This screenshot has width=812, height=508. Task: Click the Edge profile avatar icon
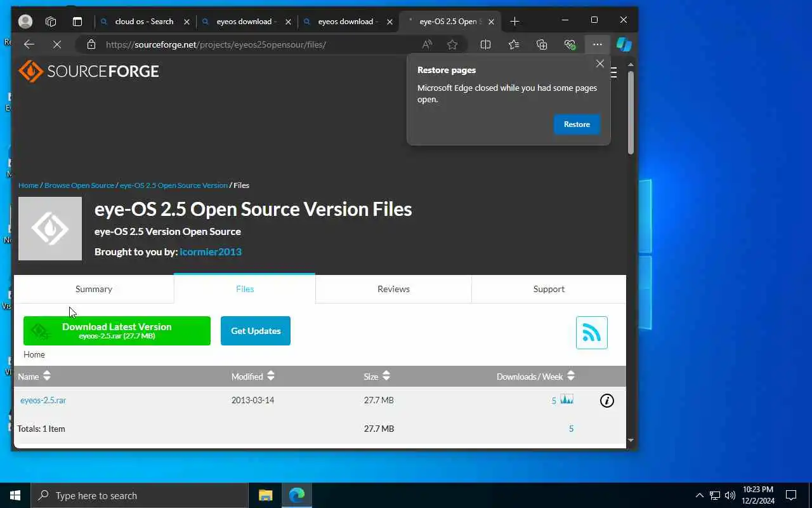pyautogui.click(x=25, y=21)
